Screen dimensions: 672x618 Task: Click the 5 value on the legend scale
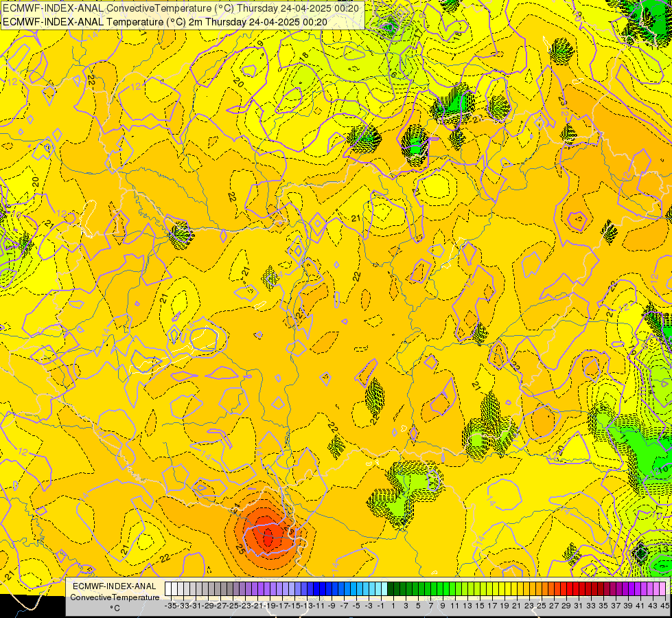(418, 606)
